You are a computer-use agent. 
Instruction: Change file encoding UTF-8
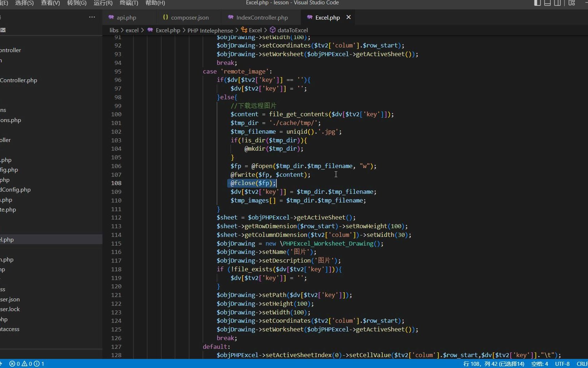562,364
